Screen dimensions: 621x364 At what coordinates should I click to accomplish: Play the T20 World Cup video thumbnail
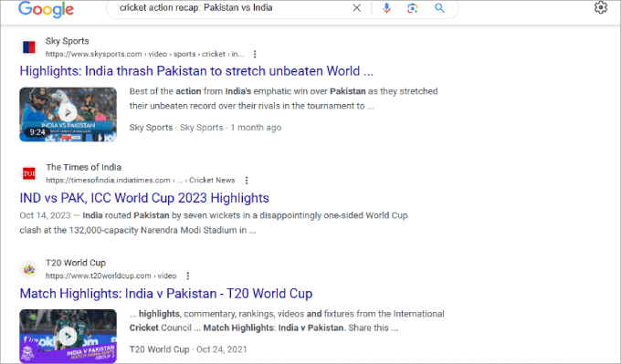(x=68, y=336)
